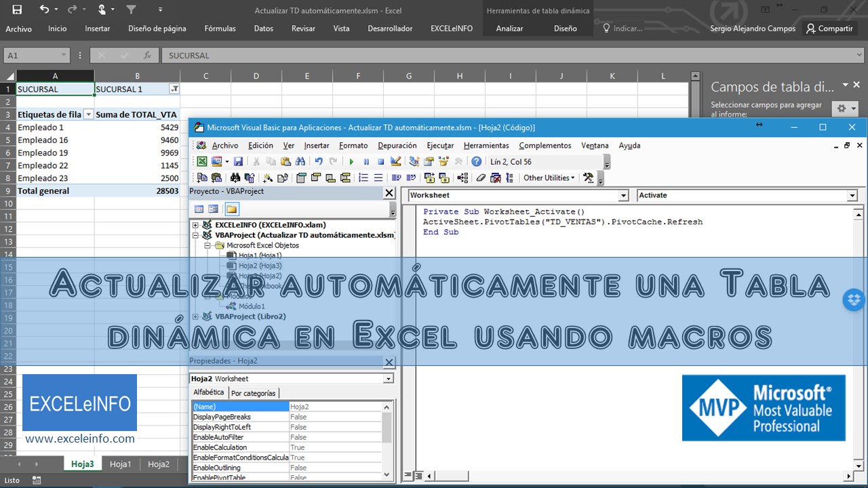Click the eraser icon in the second VBA toolbar
The image size is (868, 488).
(481, 178)
